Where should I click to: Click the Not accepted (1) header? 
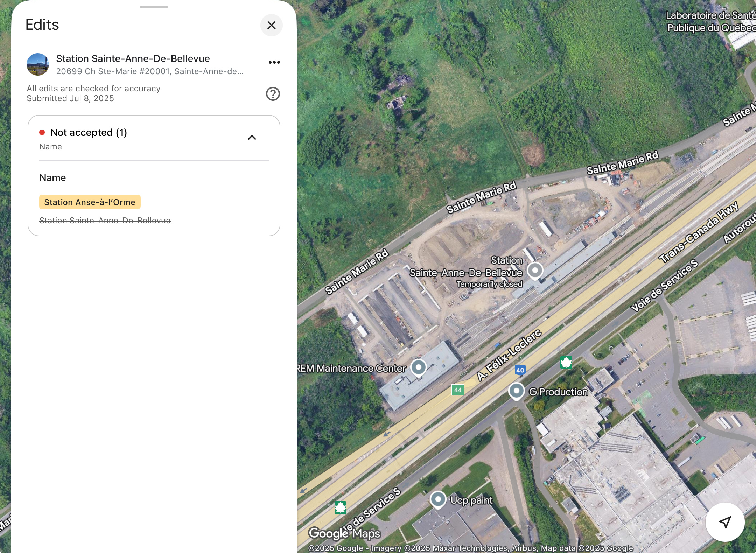click(x=89, y=133)
